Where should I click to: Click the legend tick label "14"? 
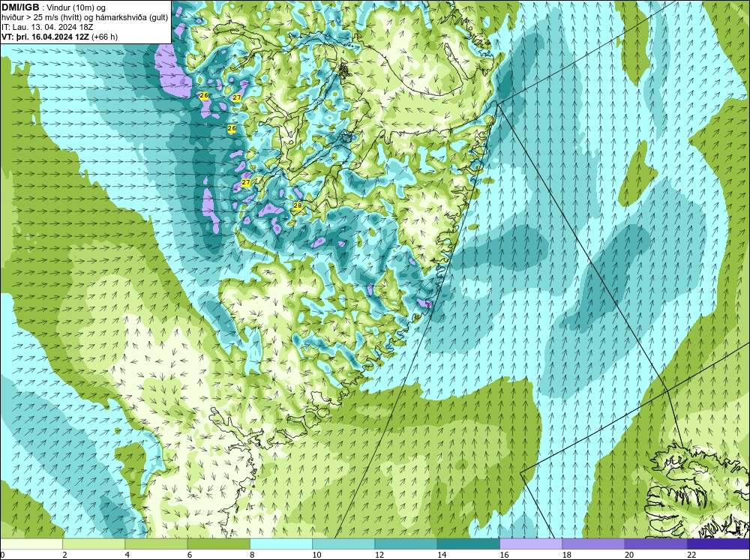[x=442, y=555]
